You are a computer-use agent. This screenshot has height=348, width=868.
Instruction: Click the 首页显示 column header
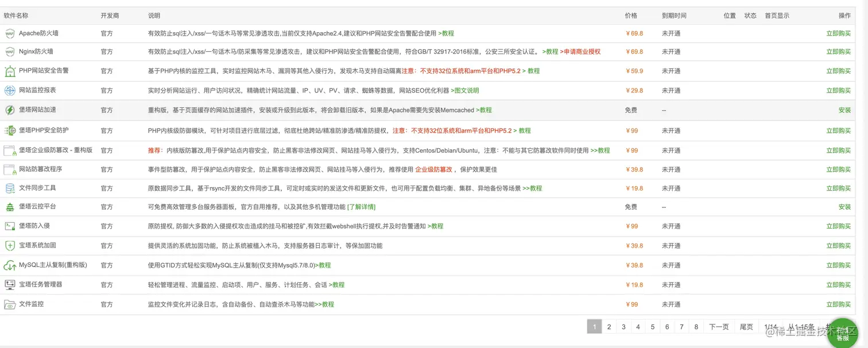click(x=777, y=16)
